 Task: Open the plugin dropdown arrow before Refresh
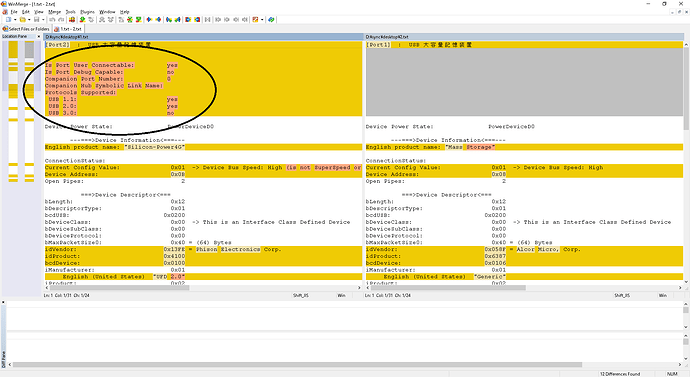(x=262, y=19)
